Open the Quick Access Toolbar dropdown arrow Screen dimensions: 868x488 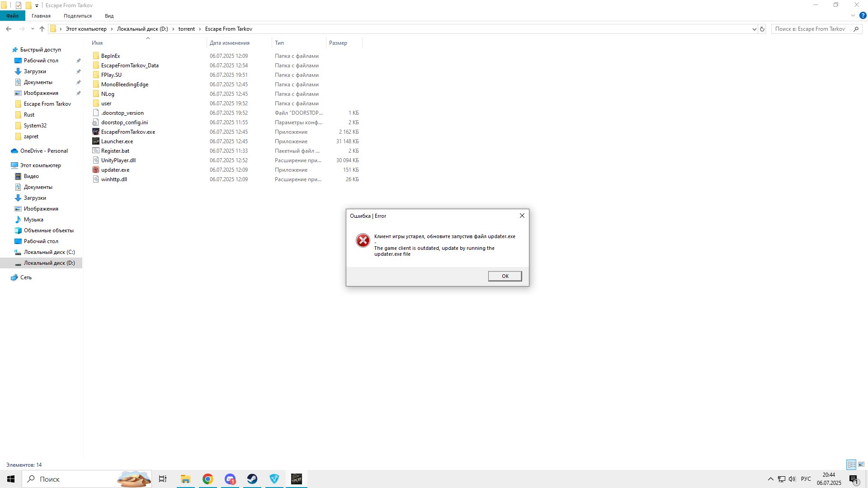pos(37,5)
